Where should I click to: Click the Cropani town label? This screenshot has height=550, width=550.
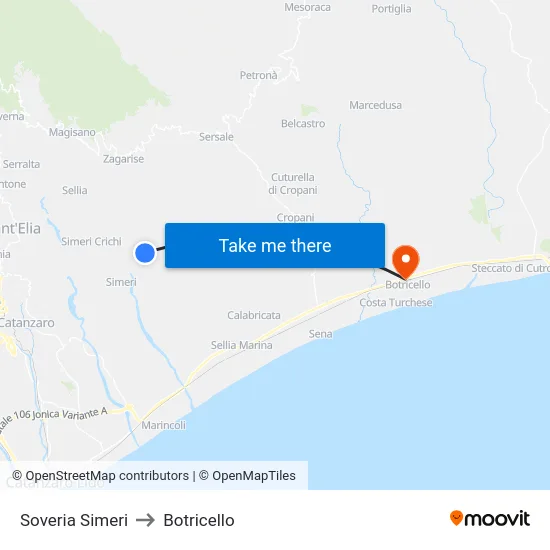coord(295,218)
